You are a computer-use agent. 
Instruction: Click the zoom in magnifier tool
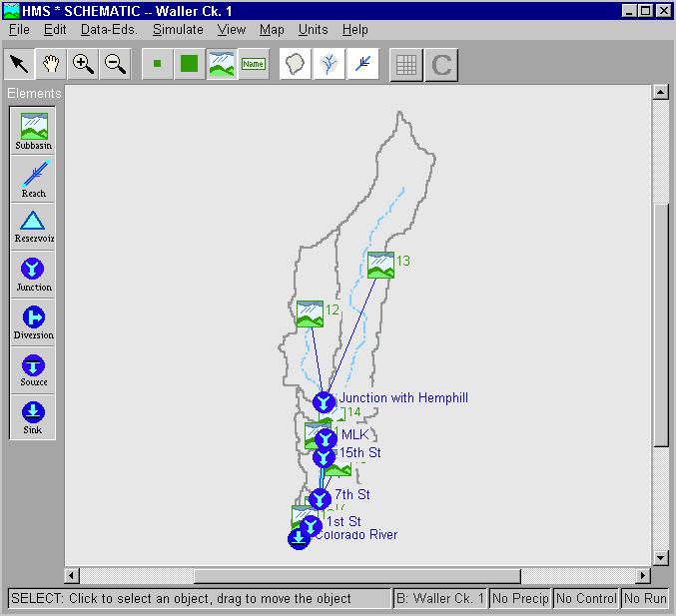(83, 64)
